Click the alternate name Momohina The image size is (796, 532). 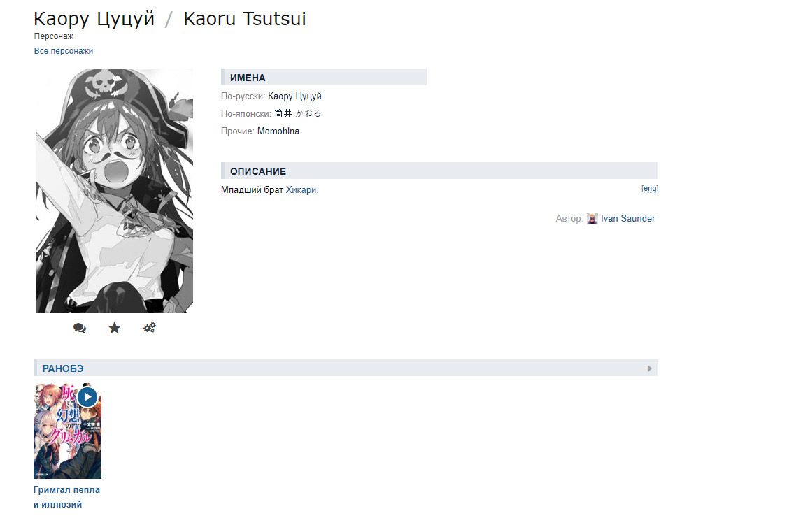(x=278, y=131)
